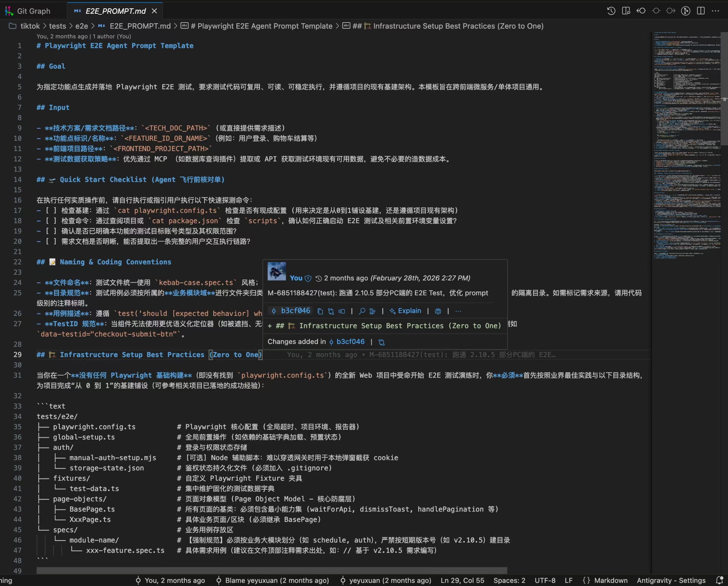Image resolution: width=728 pixels, height=586 pixels.
Task: Click 'xxx-feature.spec.ts' on line 47
Action: [125, 550]
